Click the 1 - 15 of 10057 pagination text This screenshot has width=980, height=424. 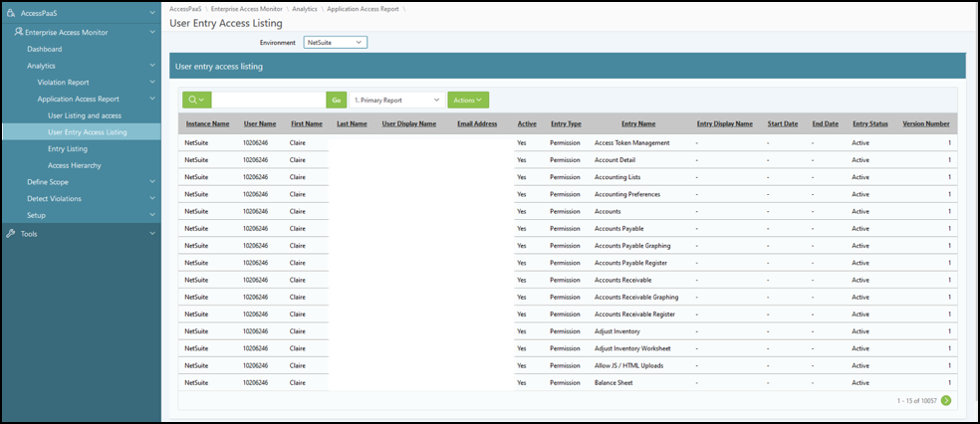point(917,400)
